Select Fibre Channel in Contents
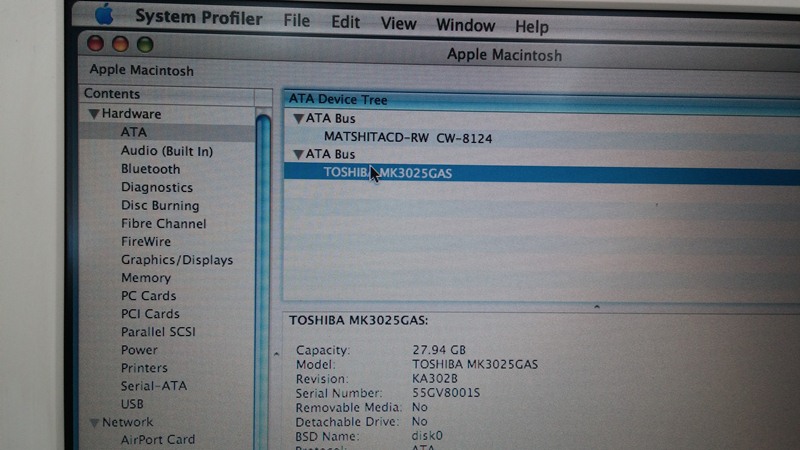 click(163, 223)
